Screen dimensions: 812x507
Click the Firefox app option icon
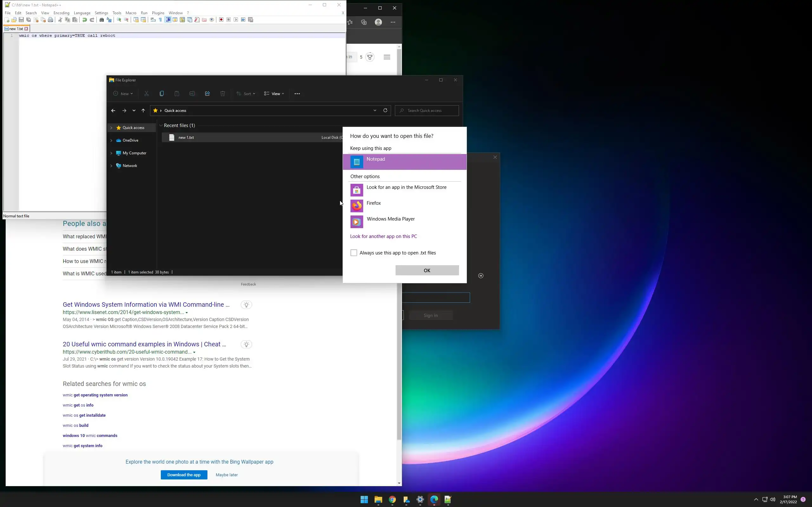(357, 206)
